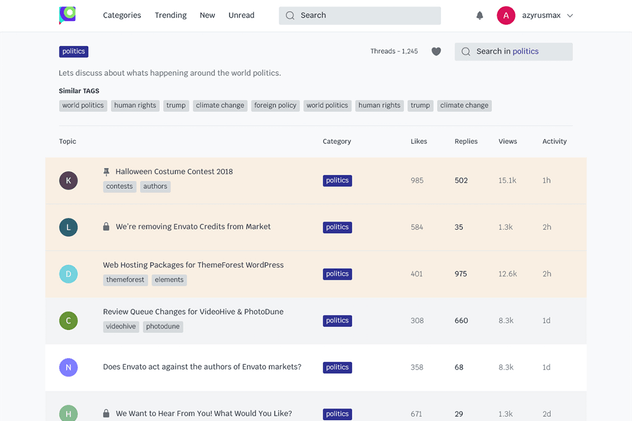Click the magnifier in the main search bar
Screen dimensions: 632x421
(x=290, y=15)
